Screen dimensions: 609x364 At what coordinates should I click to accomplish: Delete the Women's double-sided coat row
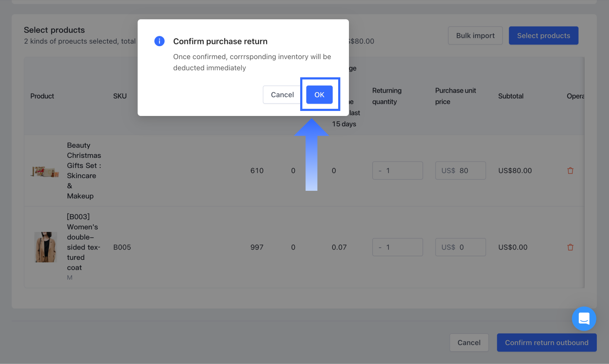tap(570, 247)
